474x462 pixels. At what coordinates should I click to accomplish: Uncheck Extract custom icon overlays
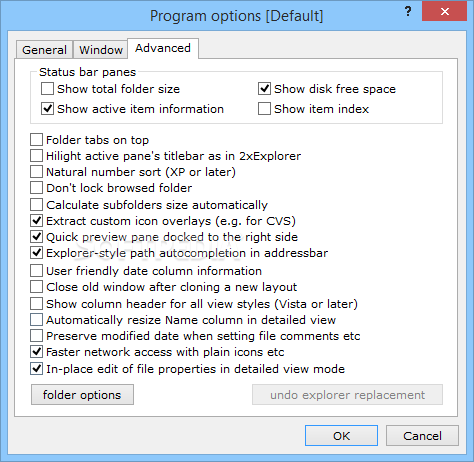36,221
